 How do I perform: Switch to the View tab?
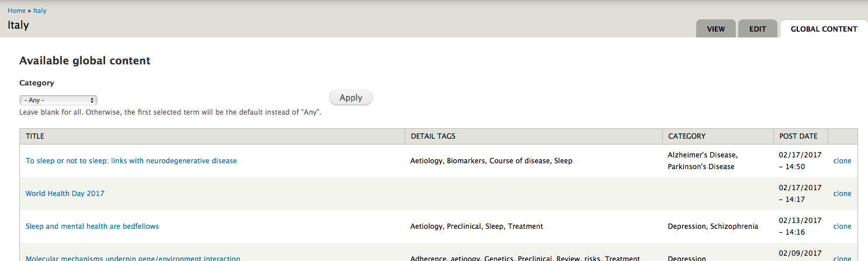pyautogui.click(x=715, y=29)
